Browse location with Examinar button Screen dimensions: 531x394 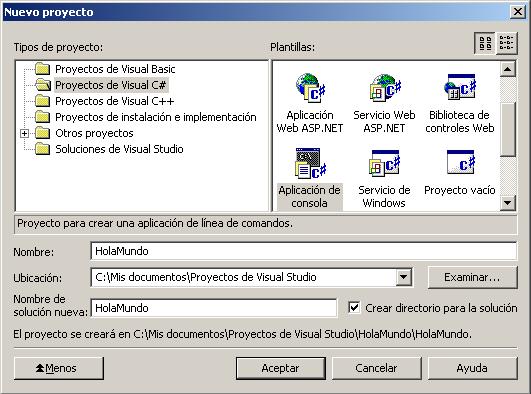[472, 277]
